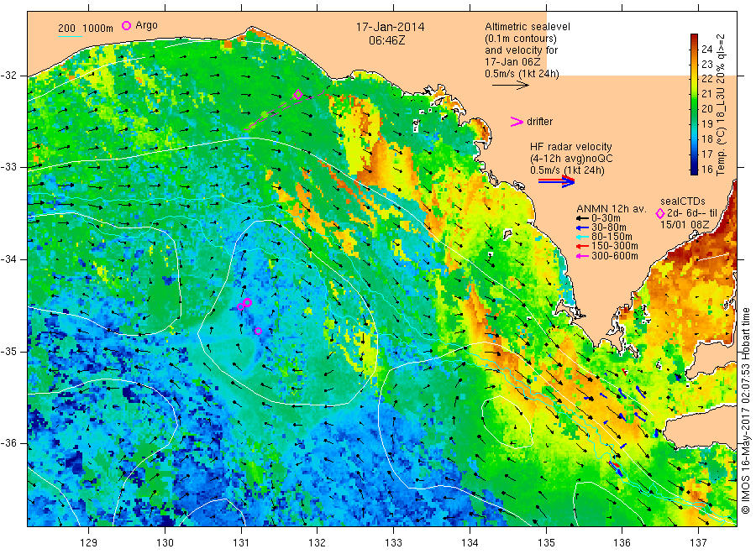Click the 133 longitude axis label
This screenshot has height=554, width=756.
393,543
